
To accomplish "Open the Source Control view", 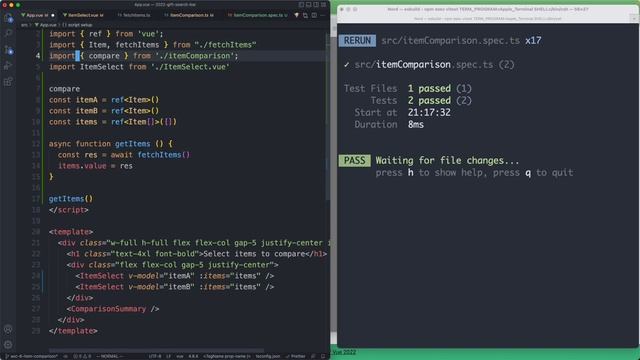I will click(8, 50).
